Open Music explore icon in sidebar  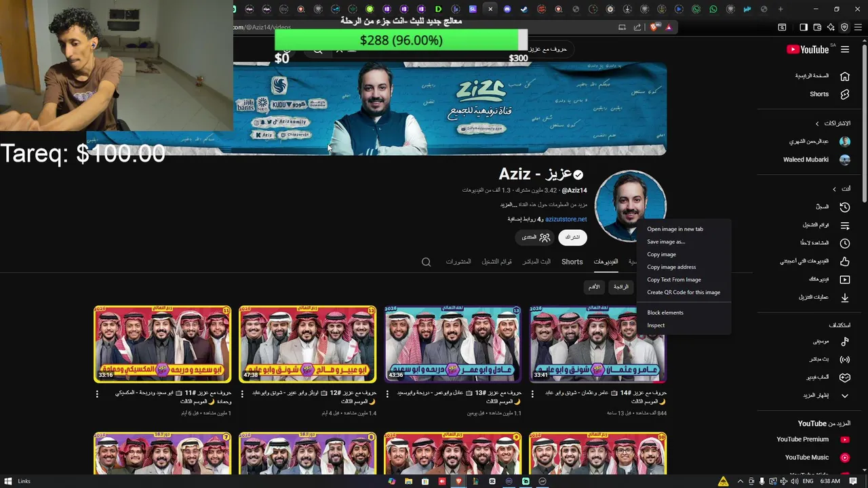[845, 342]
